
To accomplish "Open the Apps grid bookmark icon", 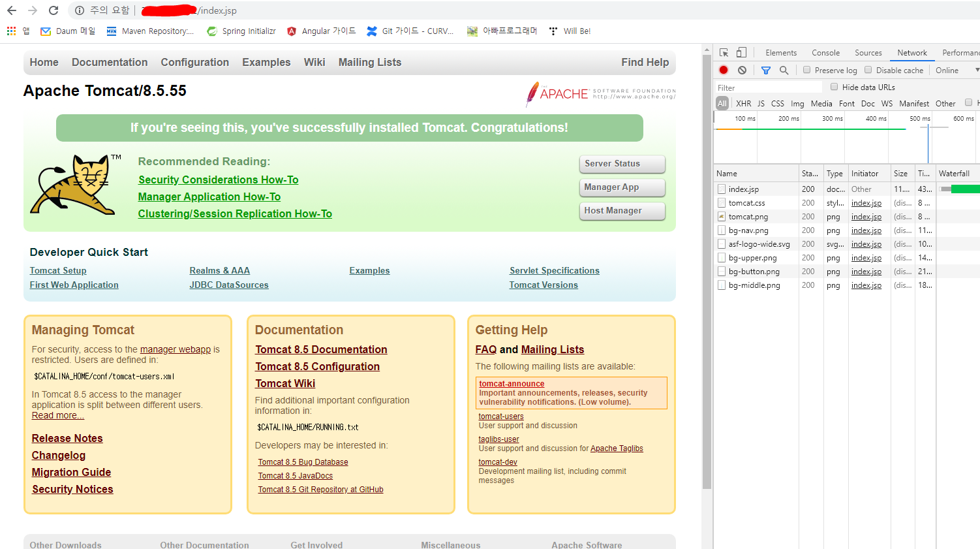I will click(x=11, y=31).
